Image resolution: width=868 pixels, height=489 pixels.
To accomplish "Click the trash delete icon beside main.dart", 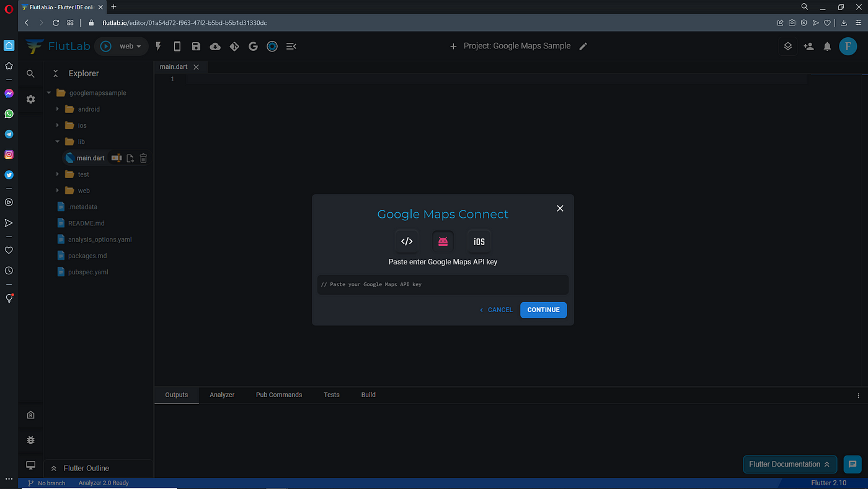I will [143, 158].
